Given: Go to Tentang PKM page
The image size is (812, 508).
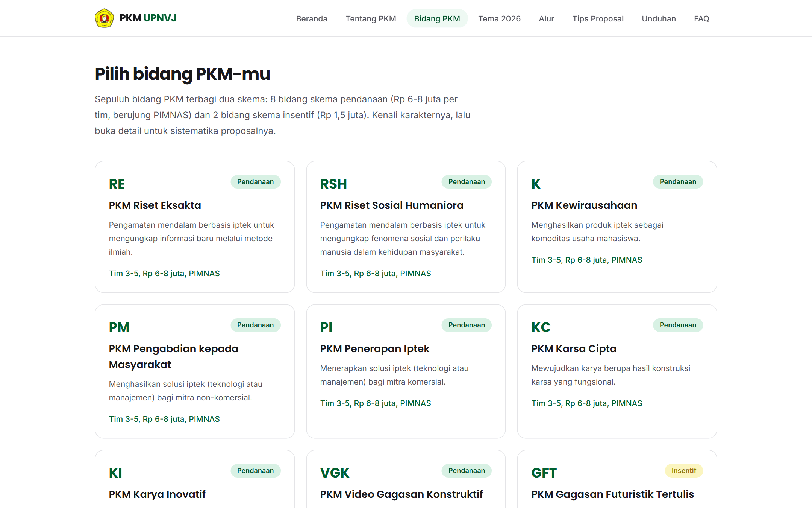Looking at the screenshot, I should 371,18.
